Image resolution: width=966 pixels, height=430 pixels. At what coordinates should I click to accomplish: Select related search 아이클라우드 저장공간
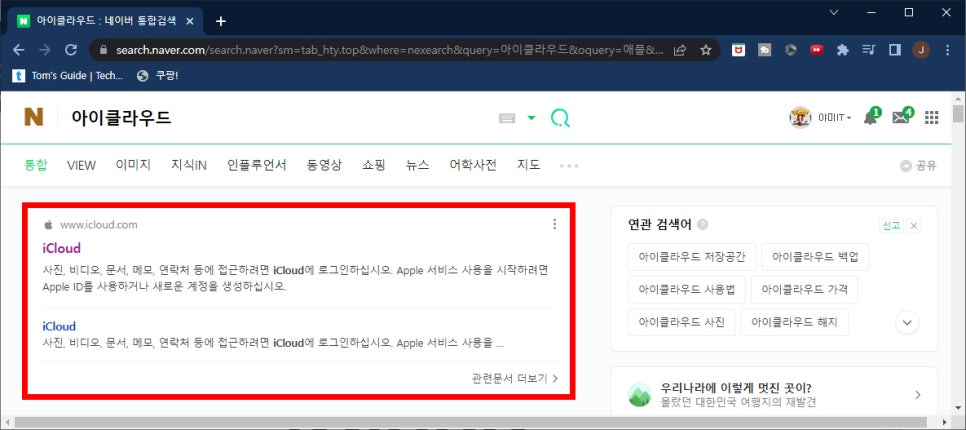[x=692, y=257]
